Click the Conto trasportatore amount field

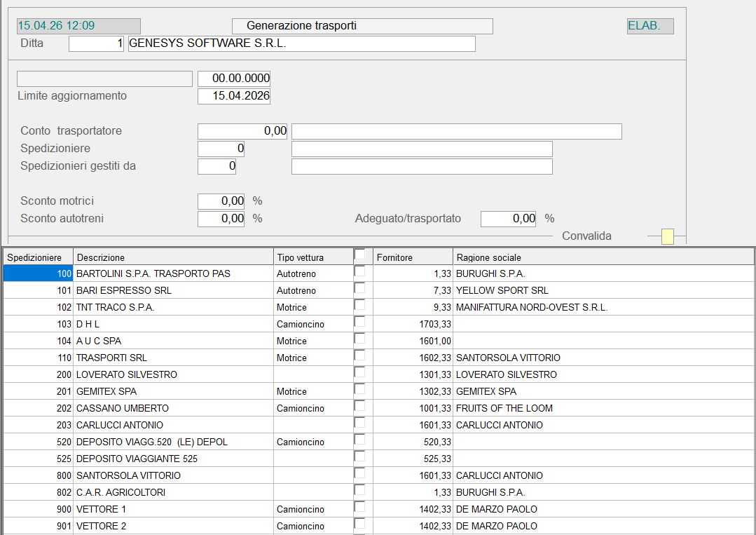point(242,131)
